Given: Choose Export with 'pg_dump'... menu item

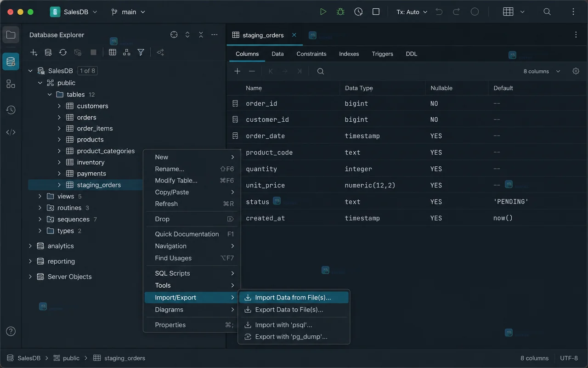Looking at the screenshot, I should (x=294, y=337).
